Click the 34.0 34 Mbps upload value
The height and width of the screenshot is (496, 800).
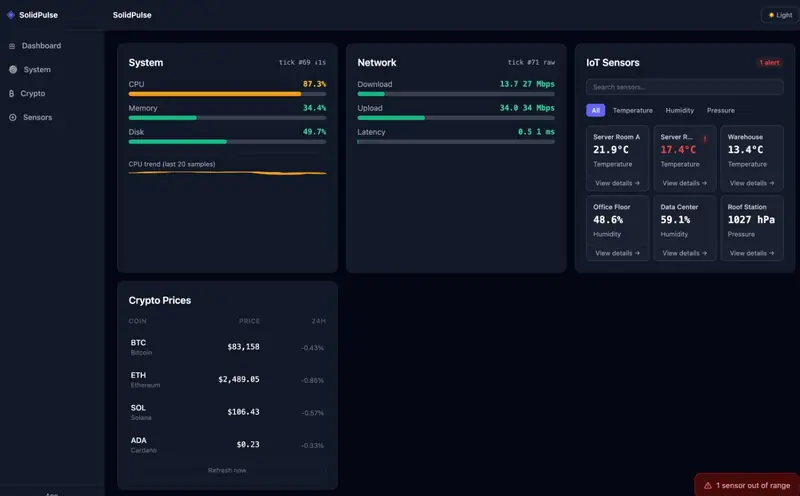[x=527, y=108]
